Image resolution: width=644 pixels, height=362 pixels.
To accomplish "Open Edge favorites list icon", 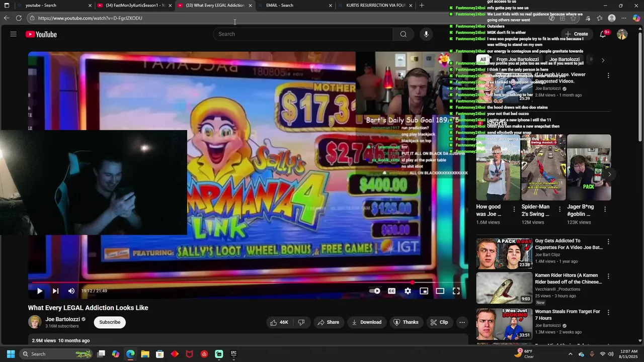I will (x=600, y=18).
